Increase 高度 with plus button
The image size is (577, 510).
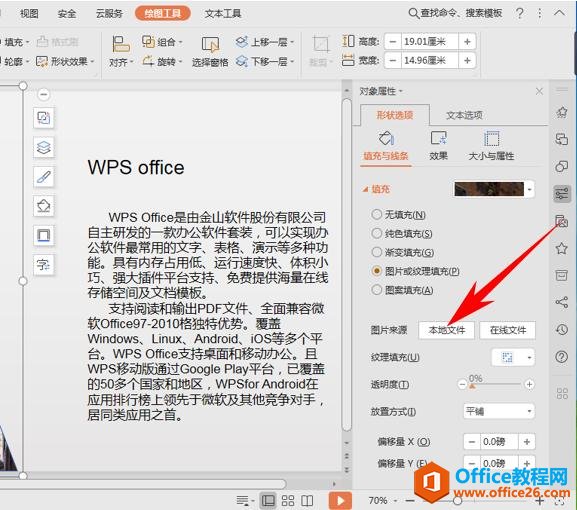(x=467, y=42)
